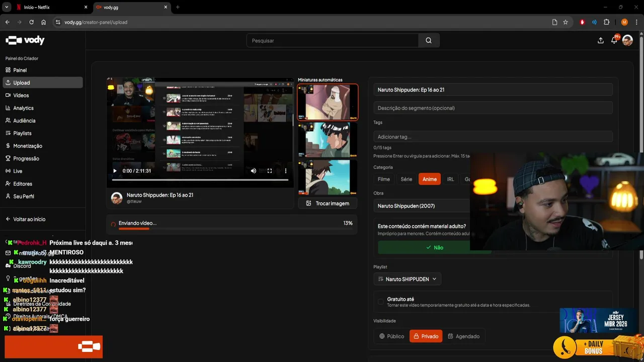Viewport: 644px width, 362px height.
Task: Click the Voltar ao início arrow
Action: point(8,219)
